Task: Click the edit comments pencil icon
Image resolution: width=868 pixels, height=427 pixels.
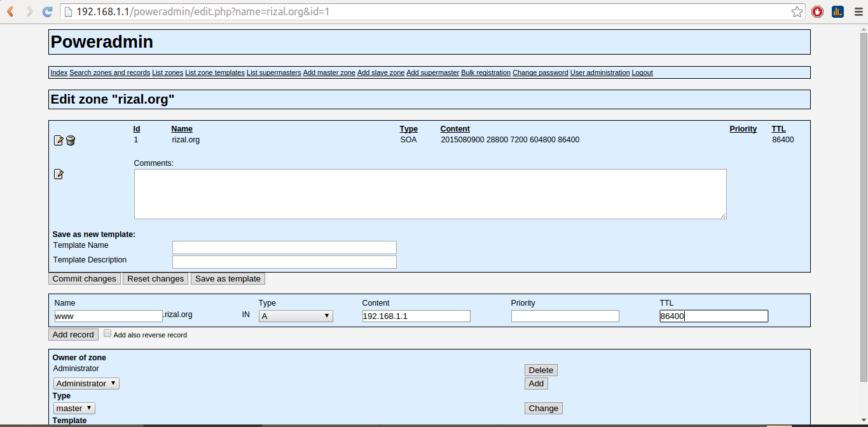Action: click(x=59, y=174)
